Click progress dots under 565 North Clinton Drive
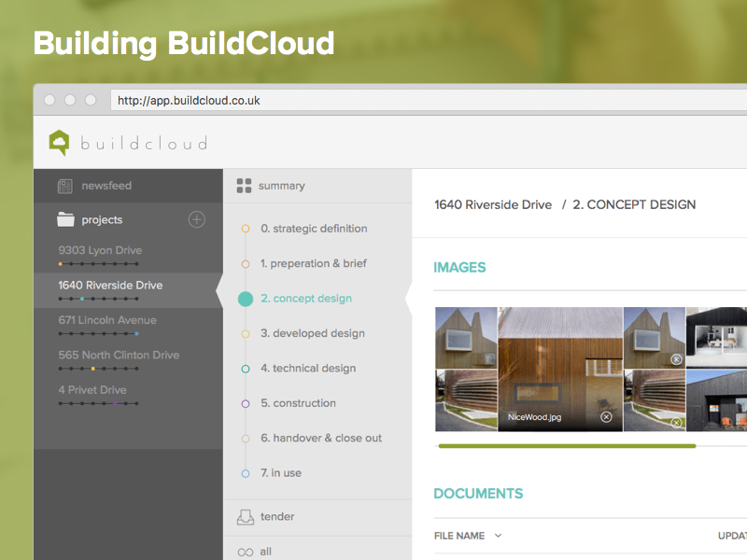This screenshot has height=560, width=747. click(99, 369)
